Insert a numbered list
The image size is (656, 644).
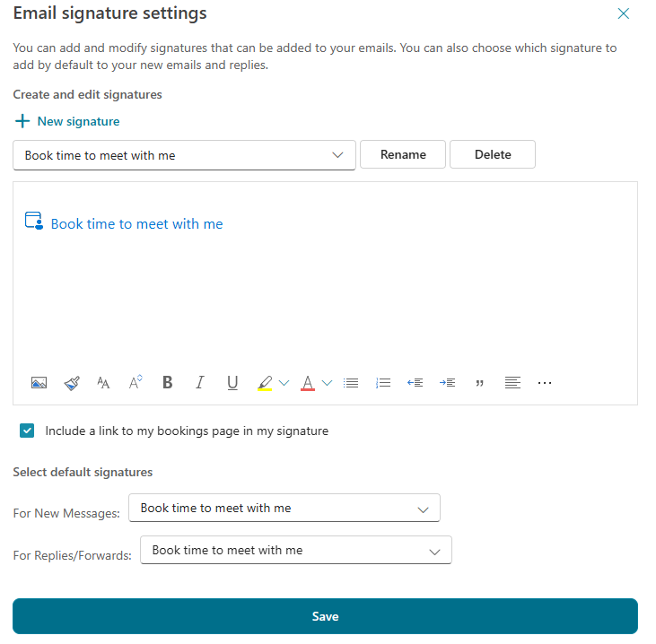pos(383,383)
